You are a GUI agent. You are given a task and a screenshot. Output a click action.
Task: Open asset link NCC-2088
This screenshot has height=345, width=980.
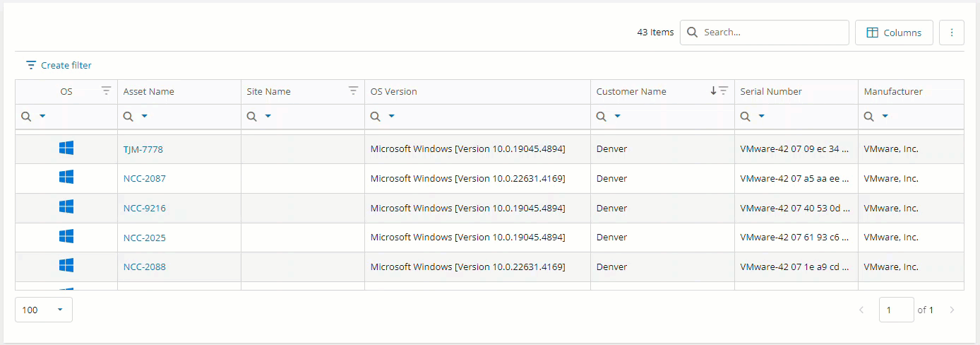coord(144,267)
